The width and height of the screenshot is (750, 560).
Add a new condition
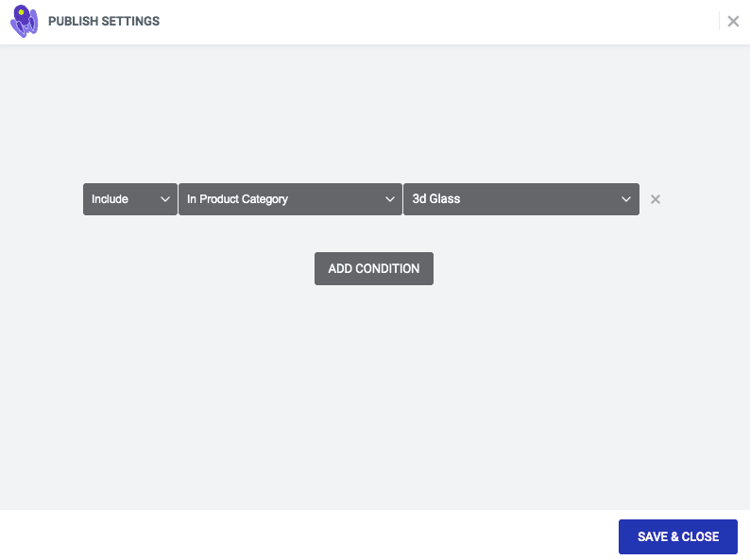pos(374,269)
